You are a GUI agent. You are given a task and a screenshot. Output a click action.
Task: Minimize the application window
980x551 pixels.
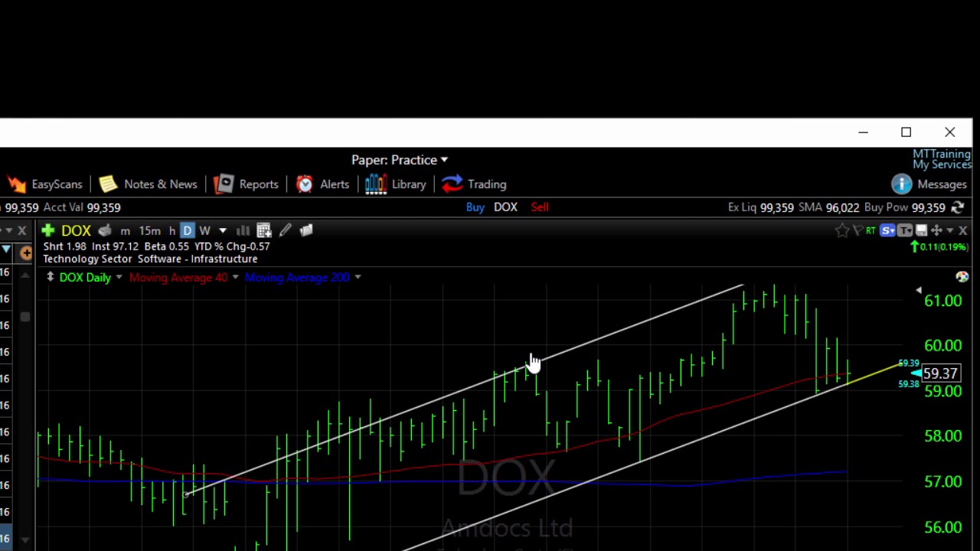tap(863, 132)
